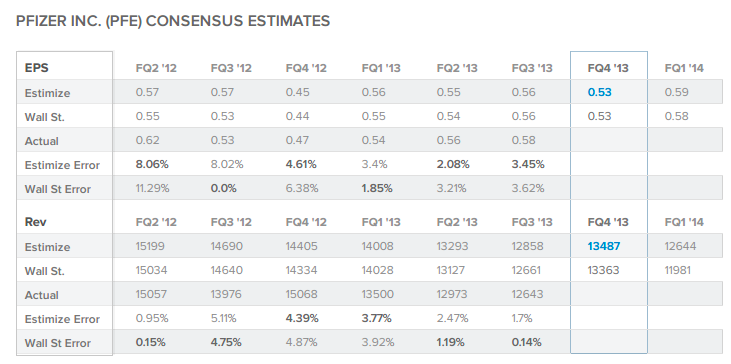Click the Actual revenue 15068 cell
The height and width of the screenshot is (364, 731).
pos(302,295)
